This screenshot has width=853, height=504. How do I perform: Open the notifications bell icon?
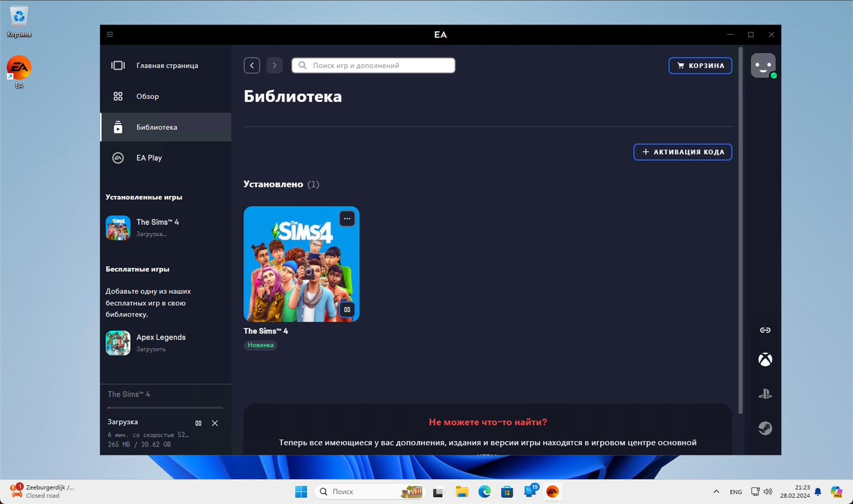(818, 492)
